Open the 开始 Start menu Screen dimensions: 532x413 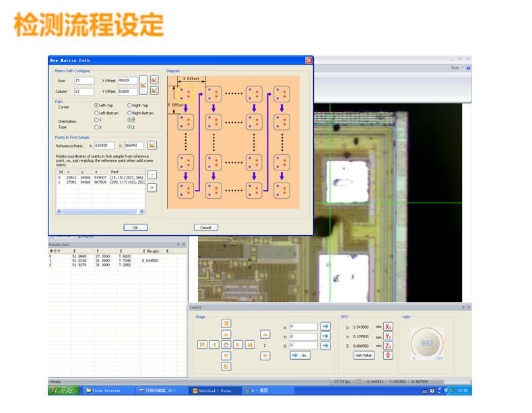click(x=64, y=390)
